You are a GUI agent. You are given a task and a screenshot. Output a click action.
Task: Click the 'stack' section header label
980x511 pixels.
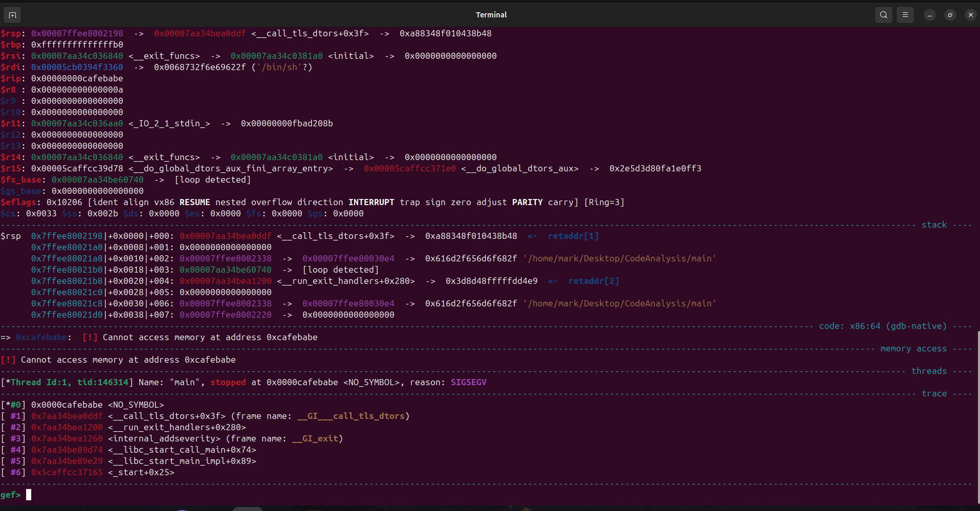point(934,225)
